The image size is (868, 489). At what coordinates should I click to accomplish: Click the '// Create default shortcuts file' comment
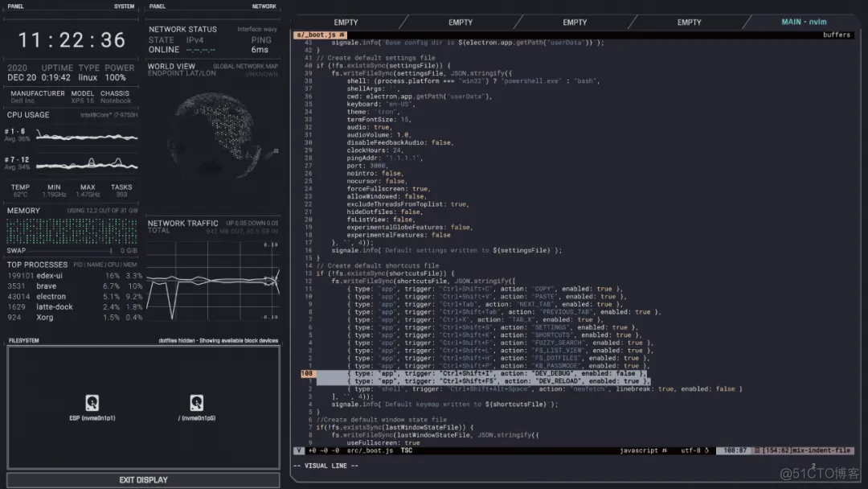[378, 266]
